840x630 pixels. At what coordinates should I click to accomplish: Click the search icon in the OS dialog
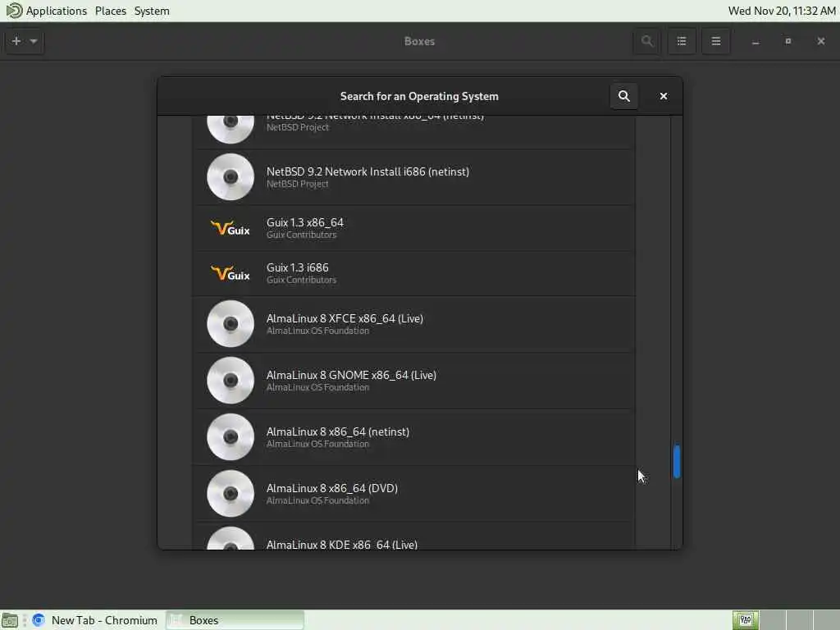pyautogui.click(x=623, y=96)
